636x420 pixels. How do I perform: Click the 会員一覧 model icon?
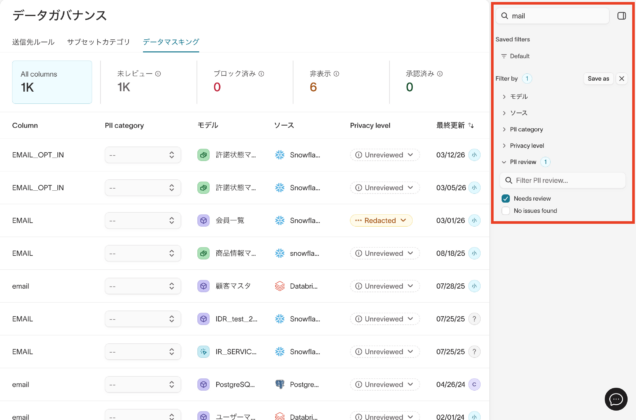click(x=203, y=220)
